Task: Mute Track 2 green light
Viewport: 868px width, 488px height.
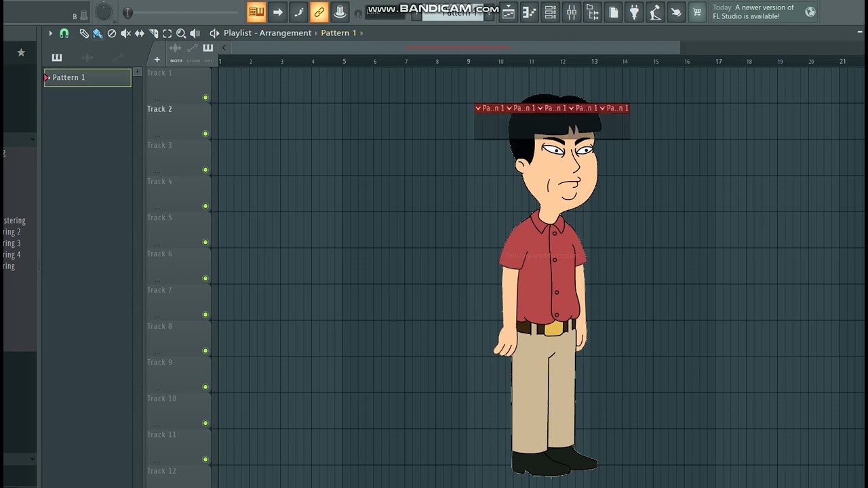Action: coord(205,134)
